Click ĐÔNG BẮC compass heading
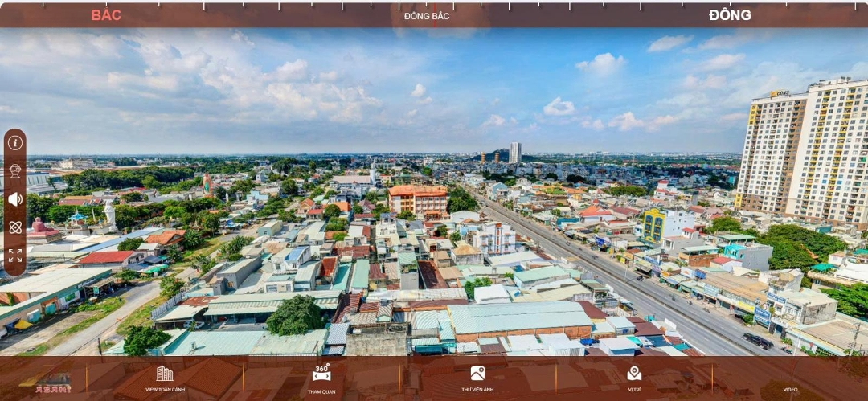This screenshot has height=401, width=868. (427, 16)
